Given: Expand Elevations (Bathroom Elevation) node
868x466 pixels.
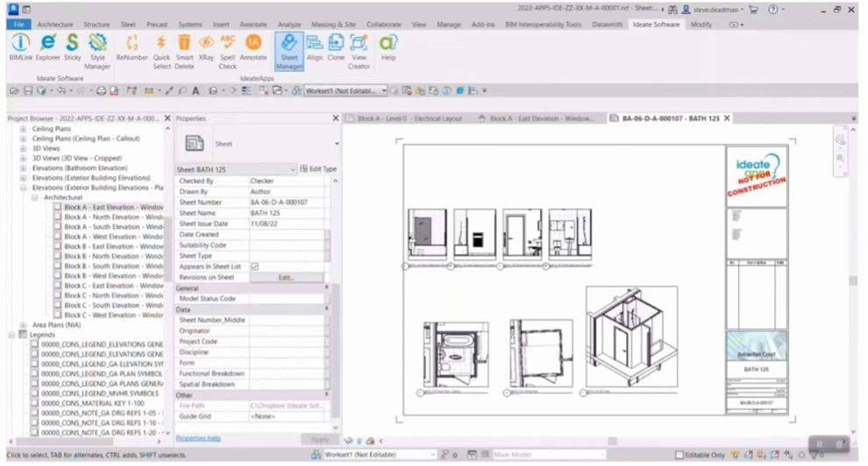Looking at the screenshot, I should tap(24, 168).
